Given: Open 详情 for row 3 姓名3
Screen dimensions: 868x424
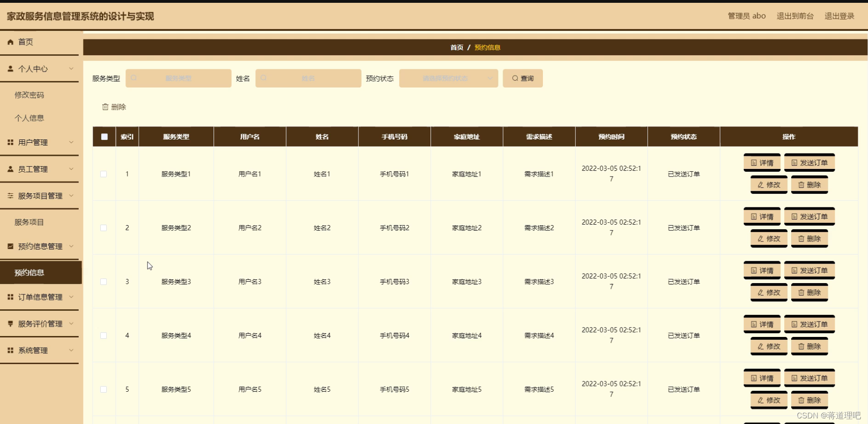Looking at the screenshot, I should [762, 270].
